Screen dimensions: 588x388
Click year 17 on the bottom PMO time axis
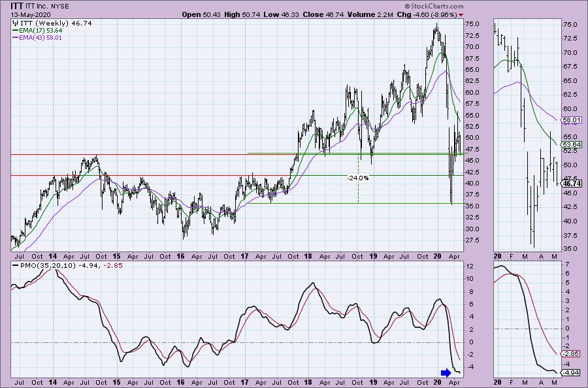coord(244,382)
